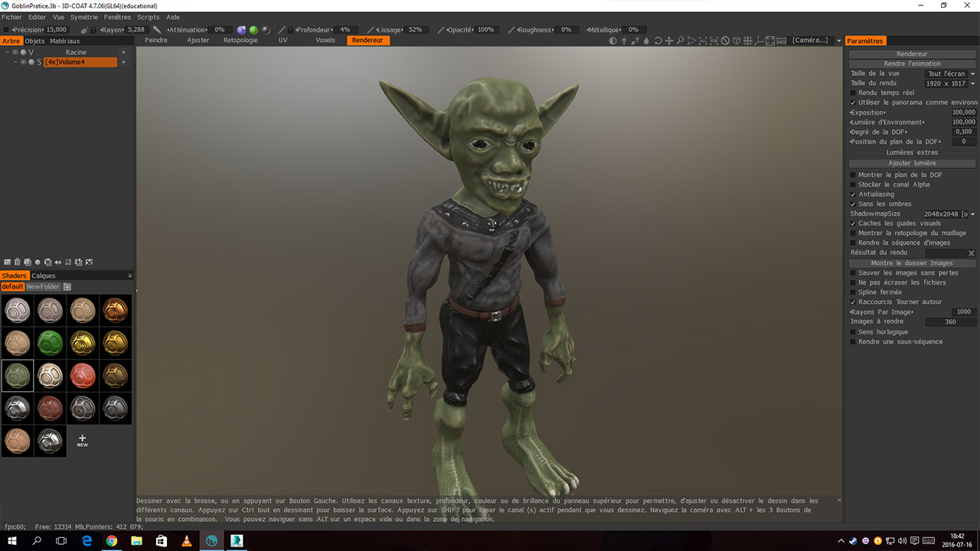Enable Sens horlogique checkbox
Viewport: 980px width, 551px height.
(853, 332)
